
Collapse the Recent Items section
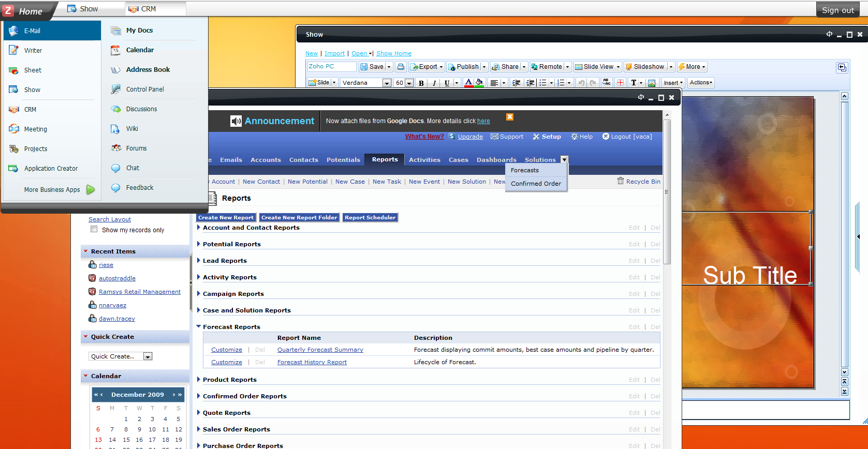coord(86,251)
